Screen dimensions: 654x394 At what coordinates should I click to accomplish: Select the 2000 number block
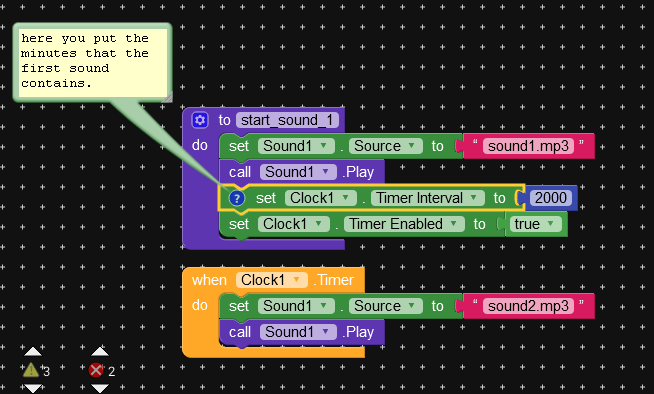[551, 198]
